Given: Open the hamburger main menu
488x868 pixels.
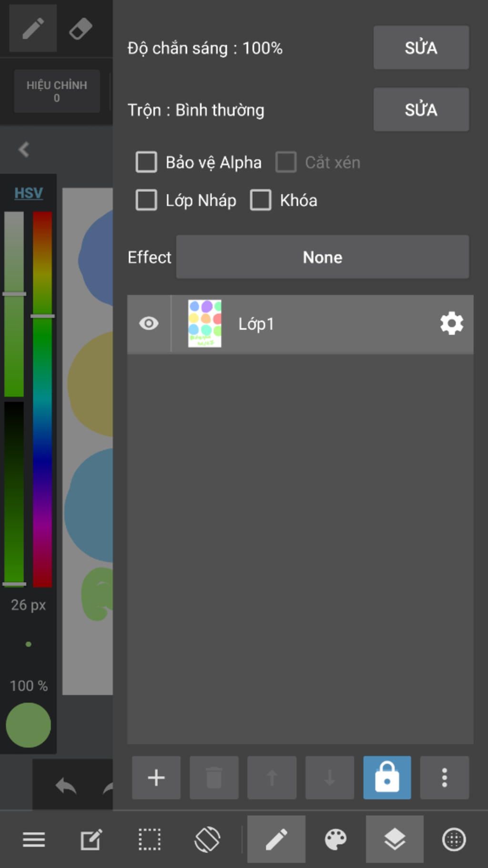Looking at the screenshot, I should coord(34,839).
